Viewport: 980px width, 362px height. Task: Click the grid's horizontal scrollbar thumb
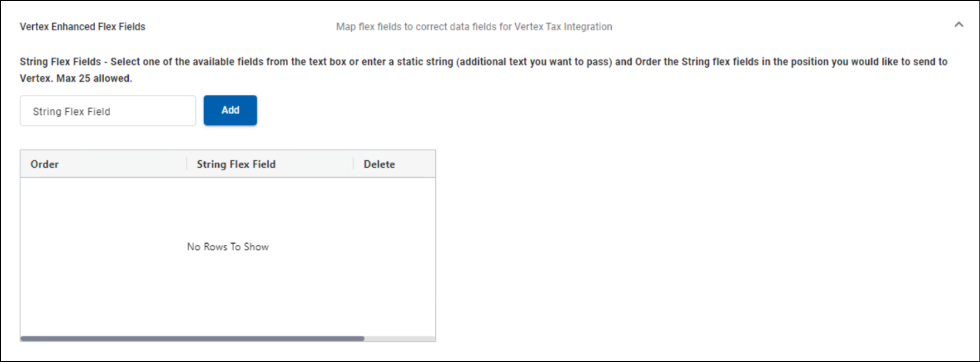192,338
